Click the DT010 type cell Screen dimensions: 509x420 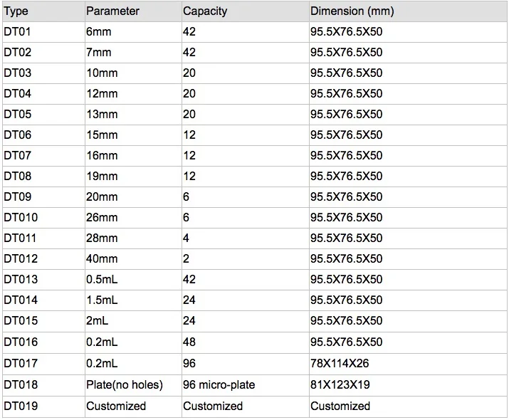(21, 218)
